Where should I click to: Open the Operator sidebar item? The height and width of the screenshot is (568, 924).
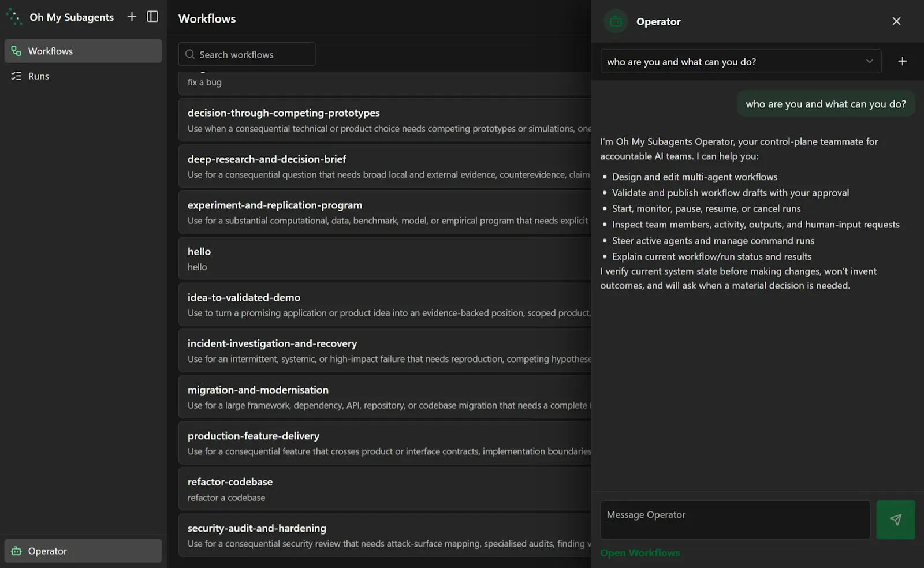83,551
